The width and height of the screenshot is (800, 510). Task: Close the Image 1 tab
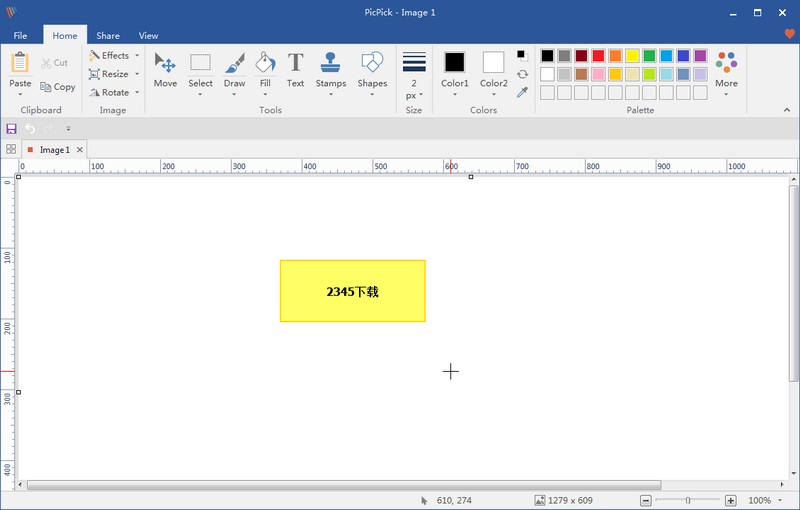(80, 149)
